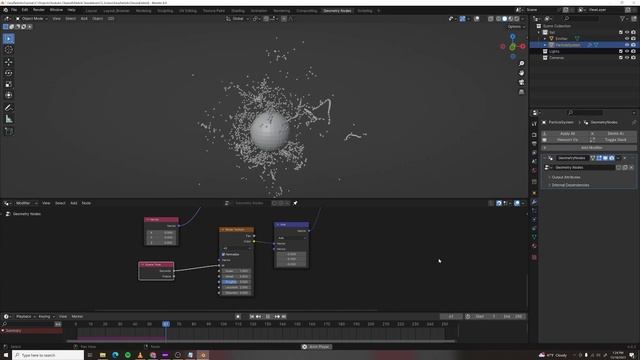Open the Modifier type dropdown in node editor
Viewport: 640px width, 360px height.
pos(26,203)
